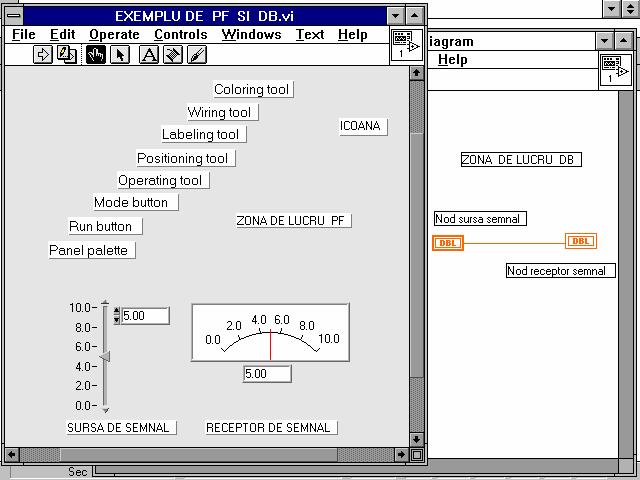Image resolution: width=640 pixels, height=480 pixels.
Task: Click slider top increment arrow above 10.0
Action: coord(105,302)
